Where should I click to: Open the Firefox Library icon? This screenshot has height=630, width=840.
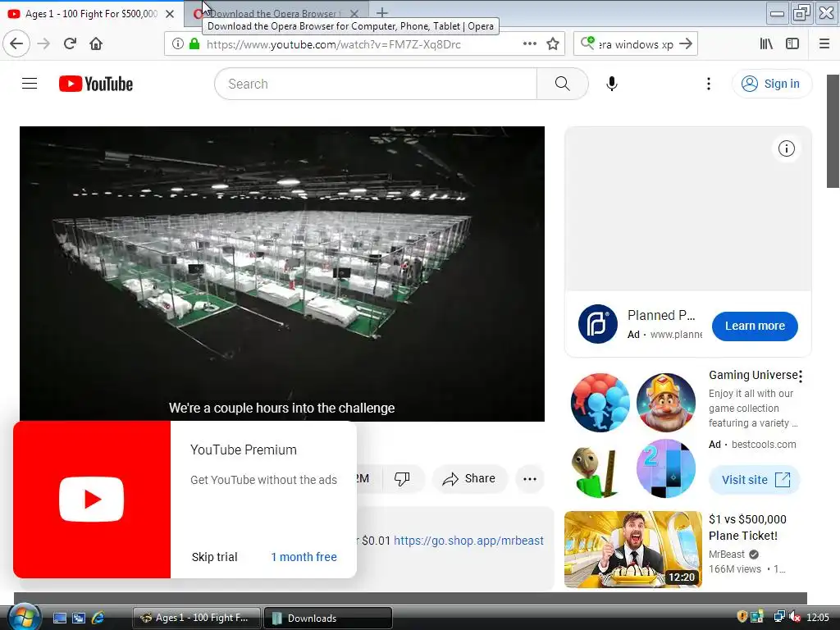pos(766,44)
